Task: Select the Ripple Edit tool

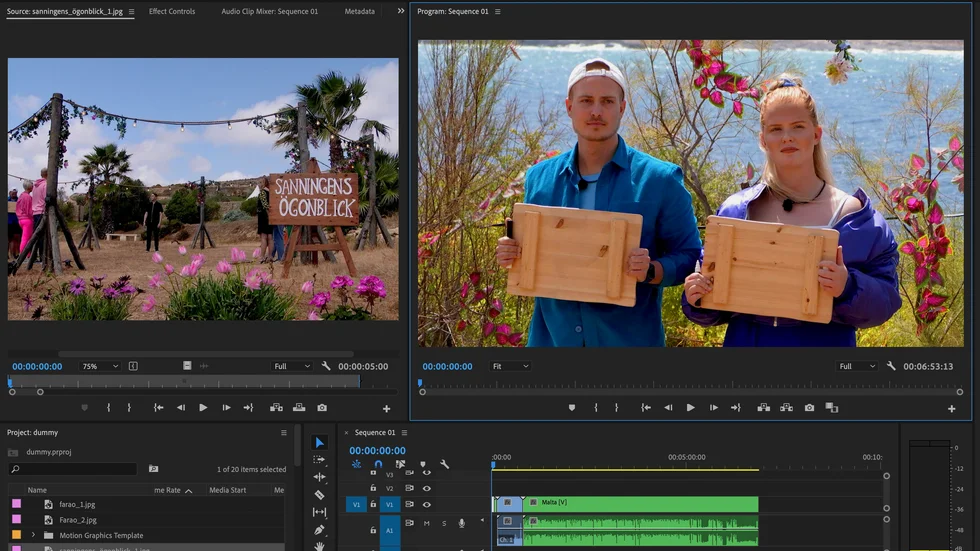Action: (x=319, y=477)
